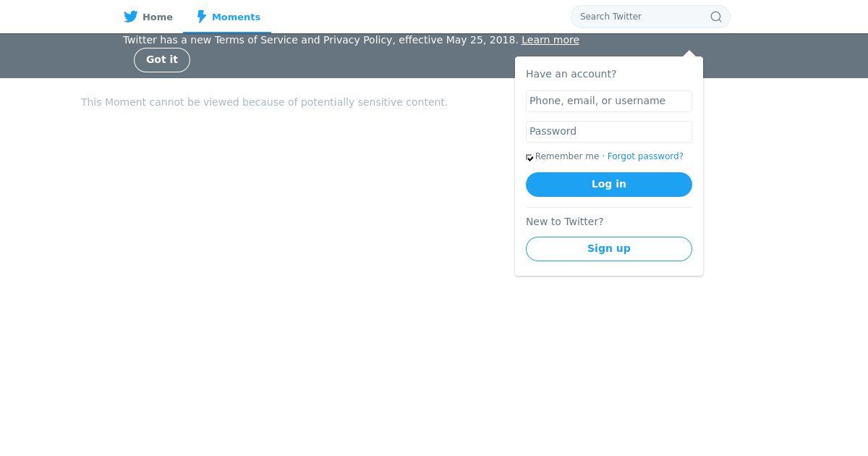
Task: Click the "Have an account?" heading
Action: (571, 74)
